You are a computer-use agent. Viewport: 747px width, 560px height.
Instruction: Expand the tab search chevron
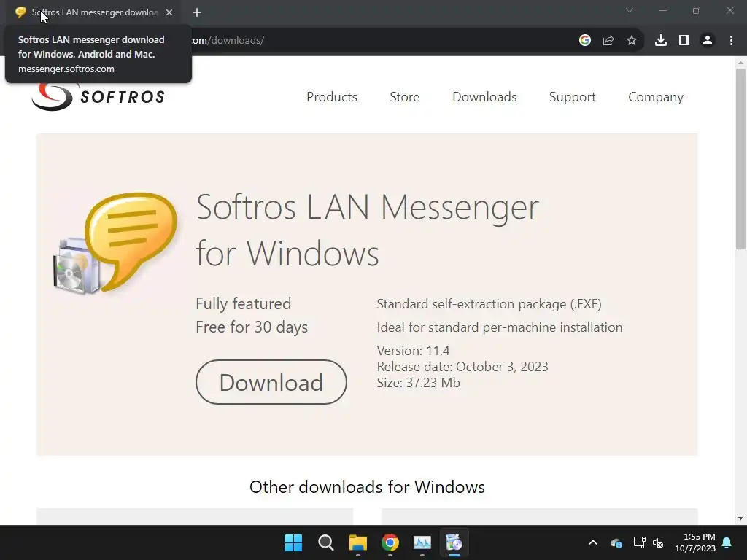click(630, 10)
